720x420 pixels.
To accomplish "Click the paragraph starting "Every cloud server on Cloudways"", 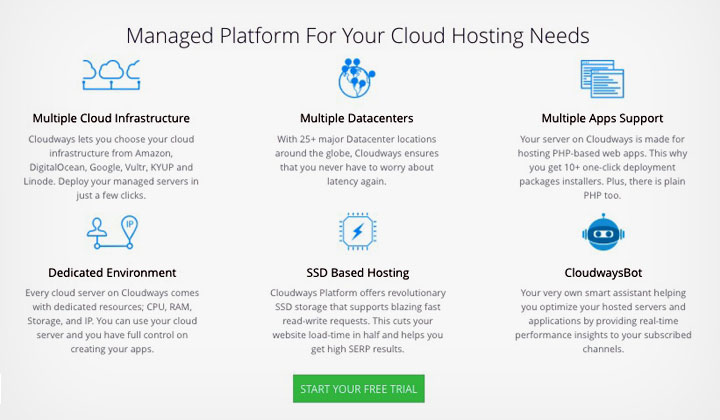I will (112, 321).
